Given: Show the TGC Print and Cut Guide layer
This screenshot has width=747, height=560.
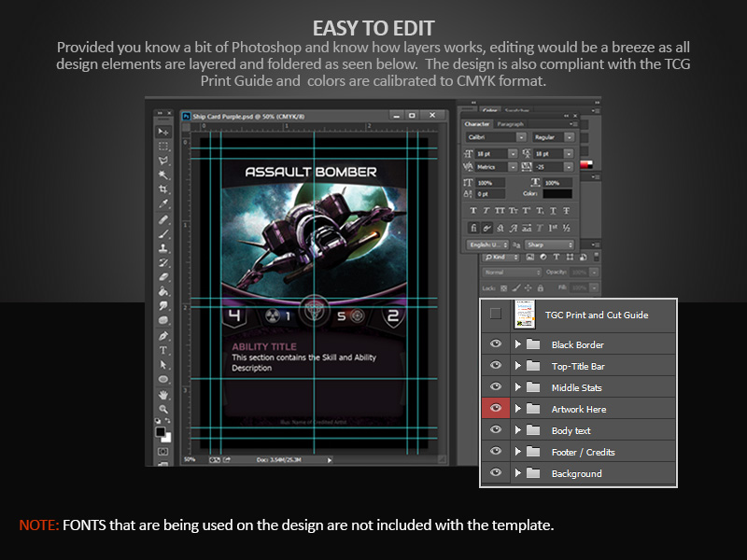Looking at the screenshot, I should click(x=496, y=314).
